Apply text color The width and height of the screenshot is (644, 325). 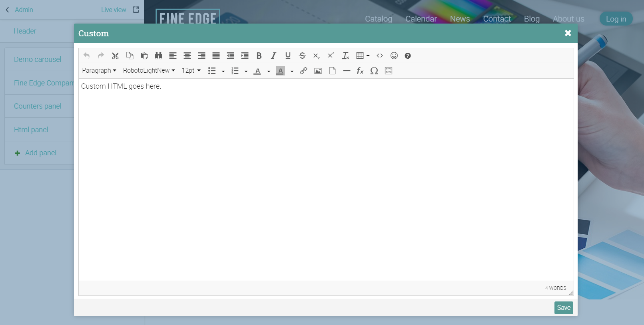(x=257, y=71)
